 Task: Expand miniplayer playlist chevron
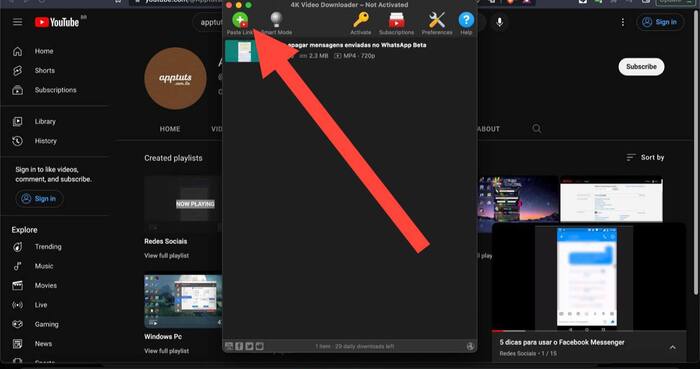point(672,348)
